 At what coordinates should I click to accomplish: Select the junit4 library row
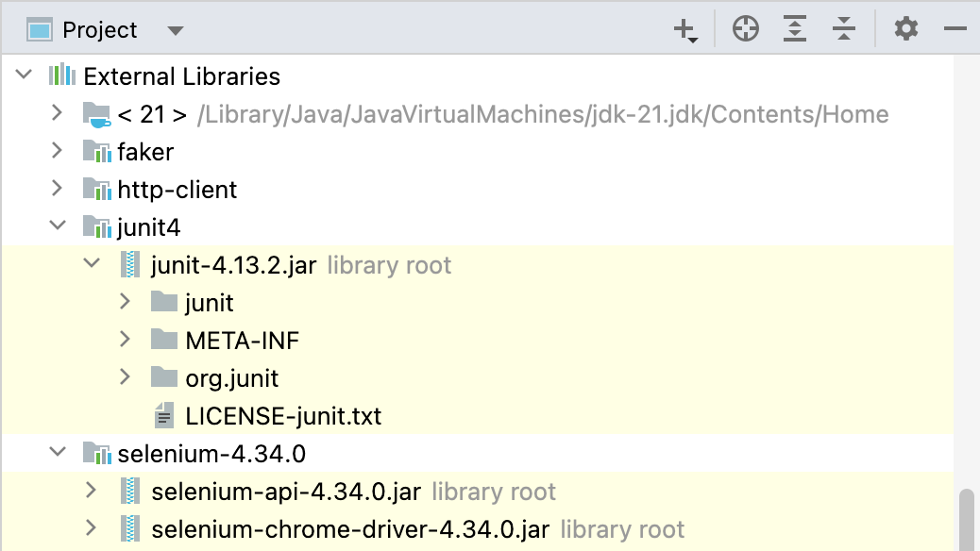click(x=149, y=227)
